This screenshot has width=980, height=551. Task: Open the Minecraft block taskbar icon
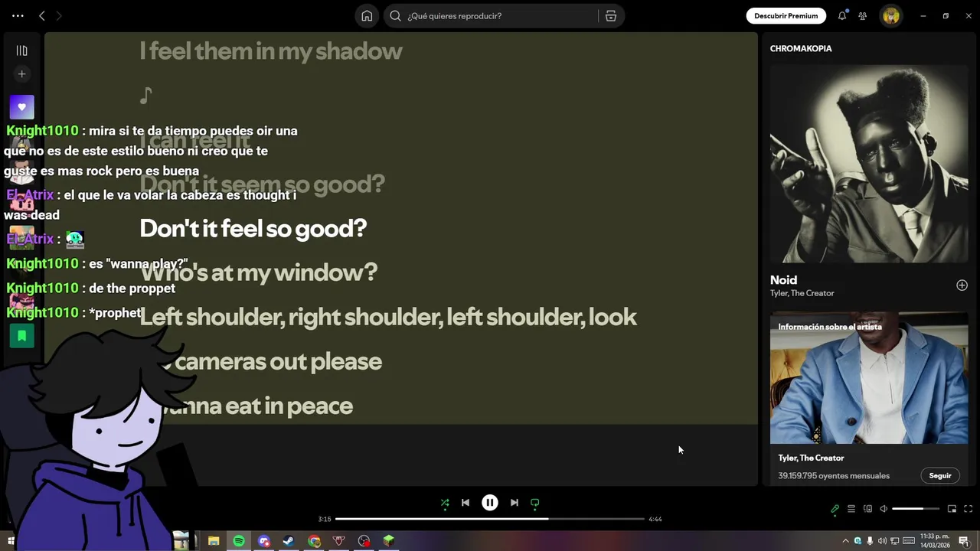(x=389, y=541)
